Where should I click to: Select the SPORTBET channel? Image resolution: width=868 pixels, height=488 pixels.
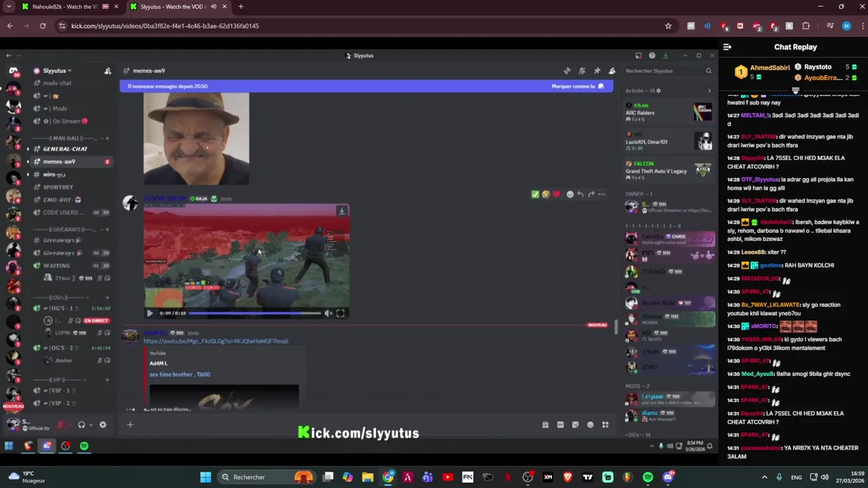pyautogui.click(x=58, y=187)
